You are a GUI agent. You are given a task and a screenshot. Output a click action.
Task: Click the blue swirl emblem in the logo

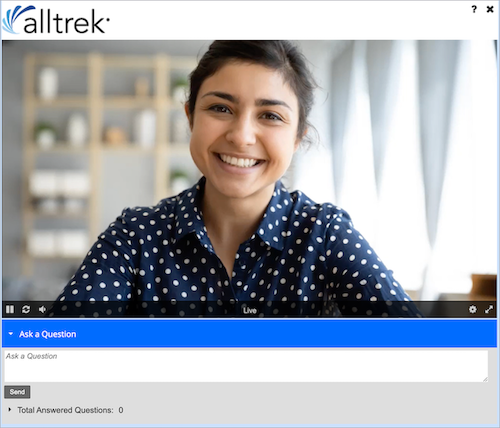point(16,19)
